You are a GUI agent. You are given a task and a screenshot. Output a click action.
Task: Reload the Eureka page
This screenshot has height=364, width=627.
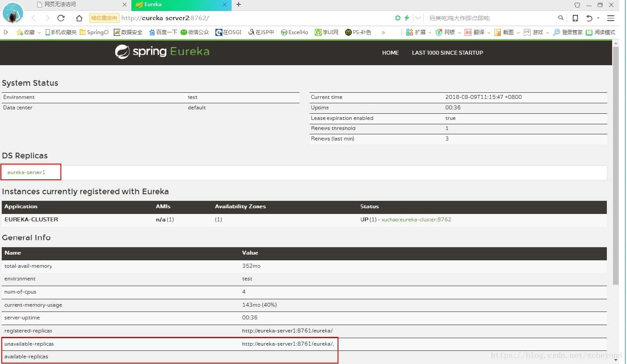click(x=61, y=18)
